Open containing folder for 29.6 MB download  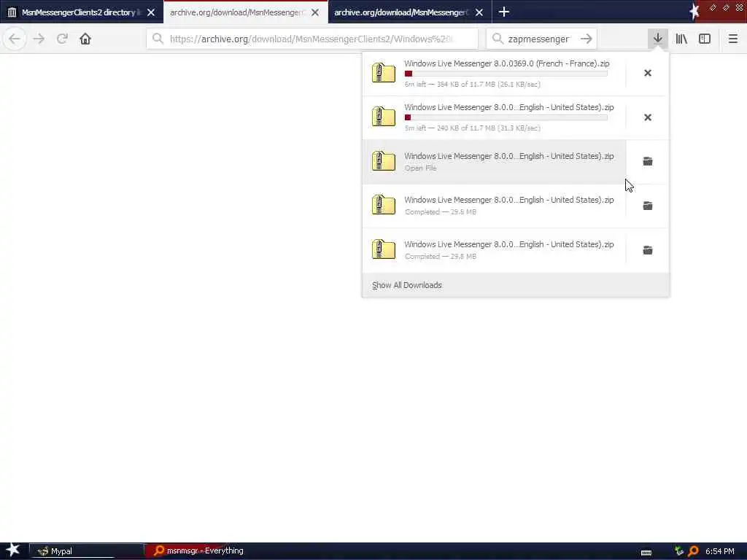648,206
